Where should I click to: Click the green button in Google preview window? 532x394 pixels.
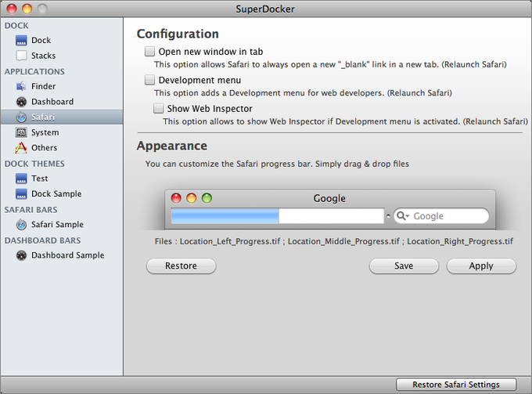[207, 197]
